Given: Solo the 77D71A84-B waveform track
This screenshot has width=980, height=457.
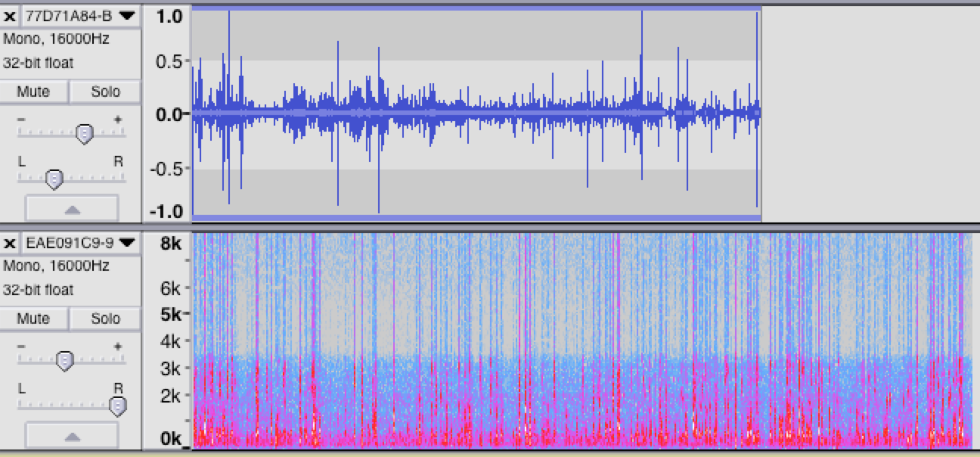Looking at the screenshot, I should click(x=105, y=92).
